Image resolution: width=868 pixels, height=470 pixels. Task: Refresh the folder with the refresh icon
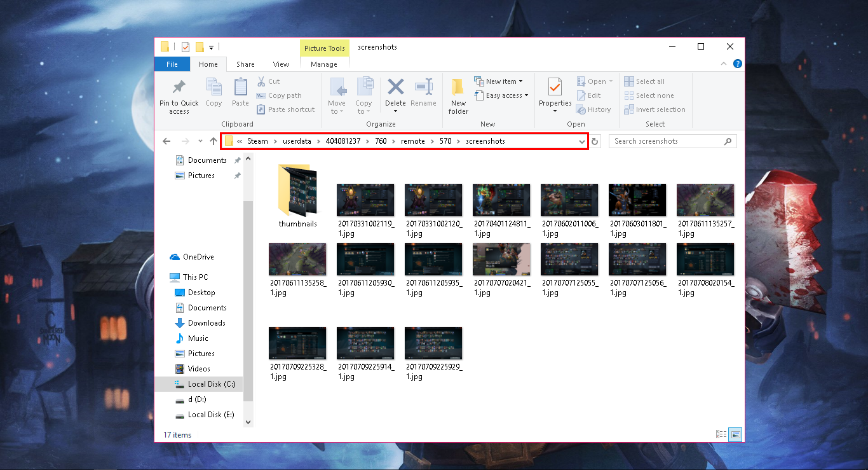(x=596, y=141)
